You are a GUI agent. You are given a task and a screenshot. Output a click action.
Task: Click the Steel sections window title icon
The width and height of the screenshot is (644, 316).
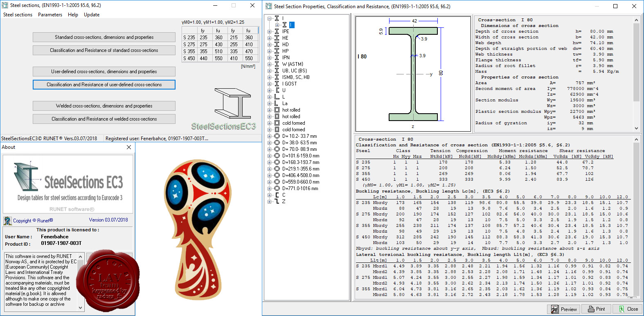click(5, 5)
